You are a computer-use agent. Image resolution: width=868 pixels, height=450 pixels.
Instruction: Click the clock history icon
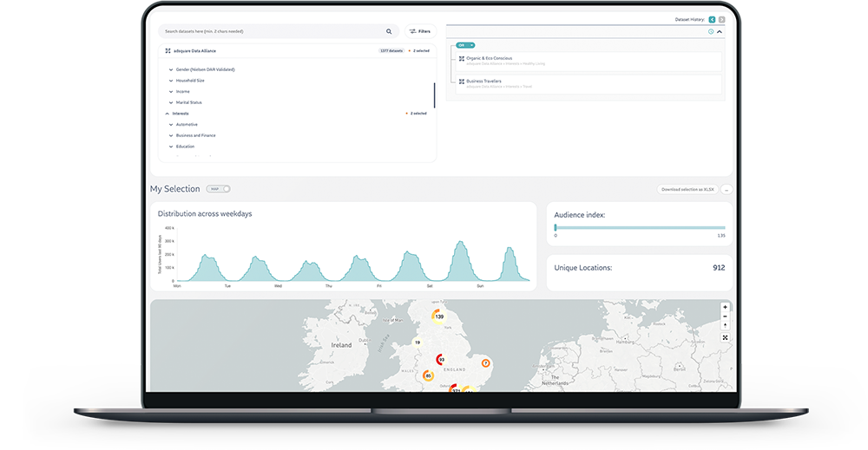click(x=711, y=31)
